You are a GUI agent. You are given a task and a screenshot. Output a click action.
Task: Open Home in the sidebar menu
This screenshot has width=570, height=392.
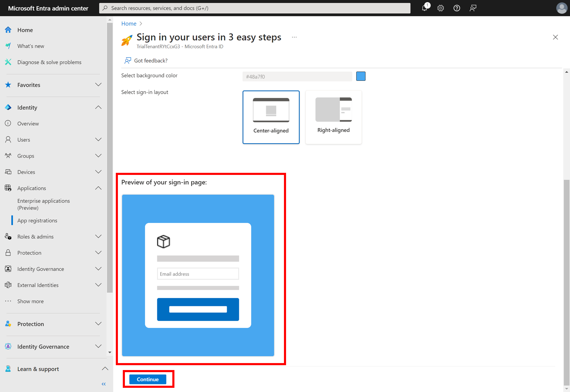pyautogui.click(x=25, y=30)
